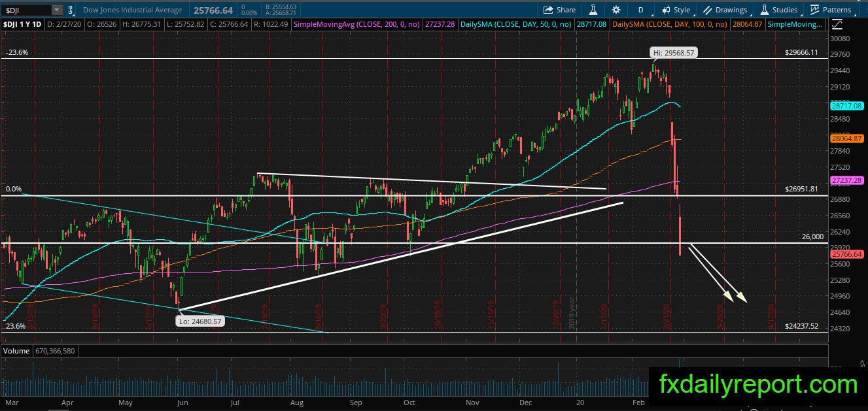Open chart settings with the gear icon
Viewport: 868px width, 411px height.
[616, 10]
